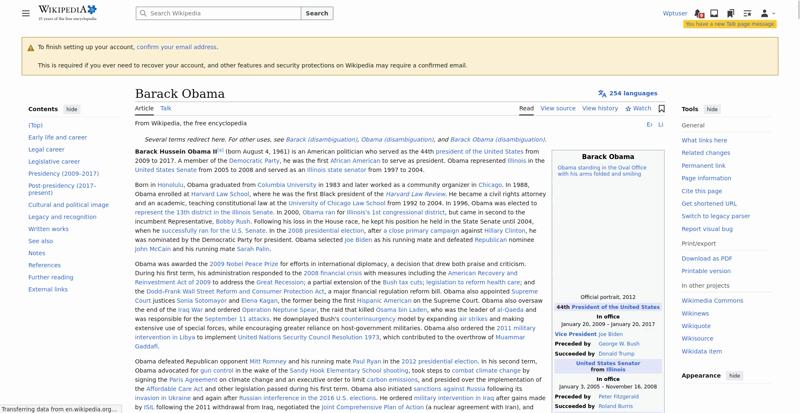Hide the Tools panel
800x413 pixels.
712,109
